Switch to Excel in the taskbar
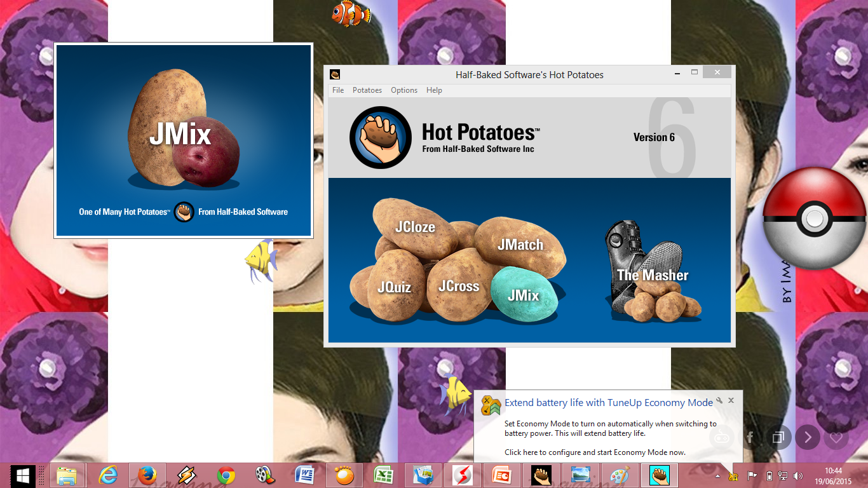 (384, 475)
